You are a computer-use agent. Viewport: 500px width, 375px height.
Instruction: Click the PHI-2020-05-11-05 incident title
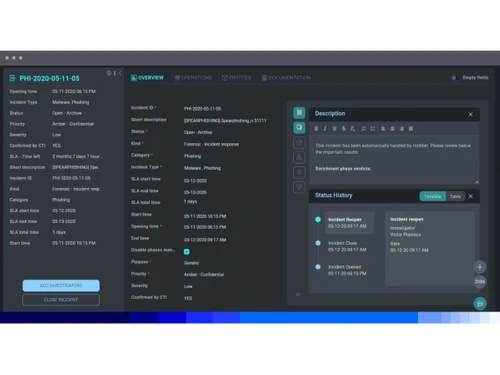coord(49,78)
